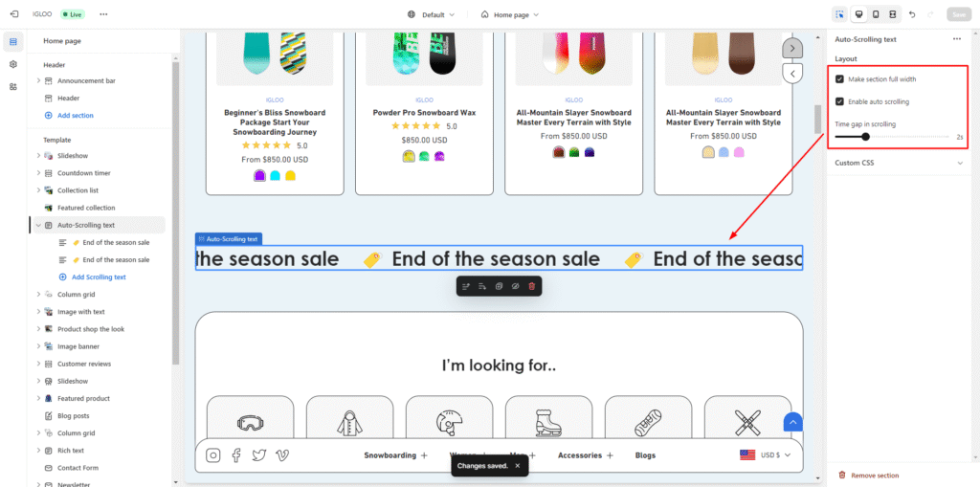This screenshot has height=487, width=980.
Task: Hide section using the crossed-eye icon
Action: coord(515,286)
